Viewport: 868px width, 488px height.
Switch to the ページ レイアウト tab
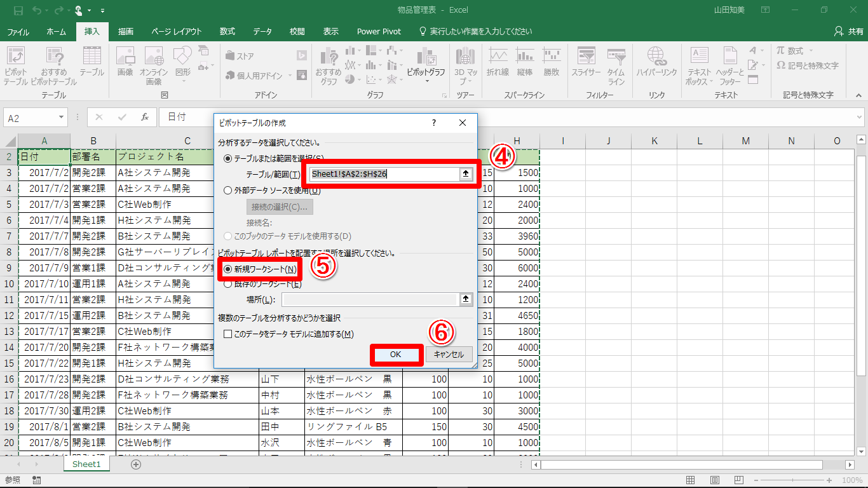(176, 32)
